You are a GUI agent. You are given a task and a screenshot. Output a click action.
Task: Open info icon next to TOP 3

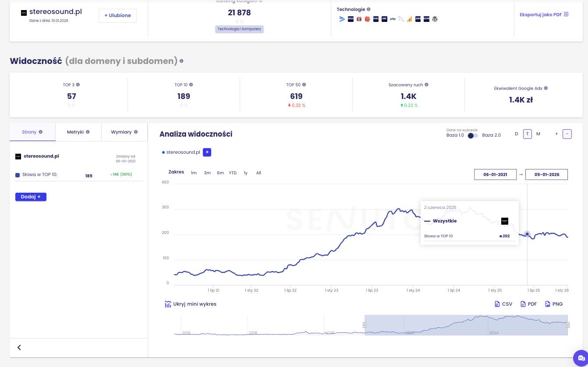(78, 85)
